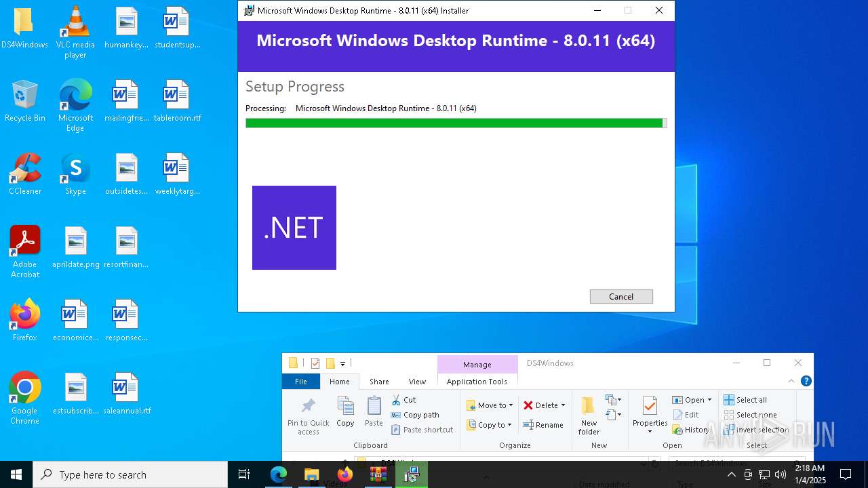Open the DS4Windows folder on the desktop

click(24, 29)
